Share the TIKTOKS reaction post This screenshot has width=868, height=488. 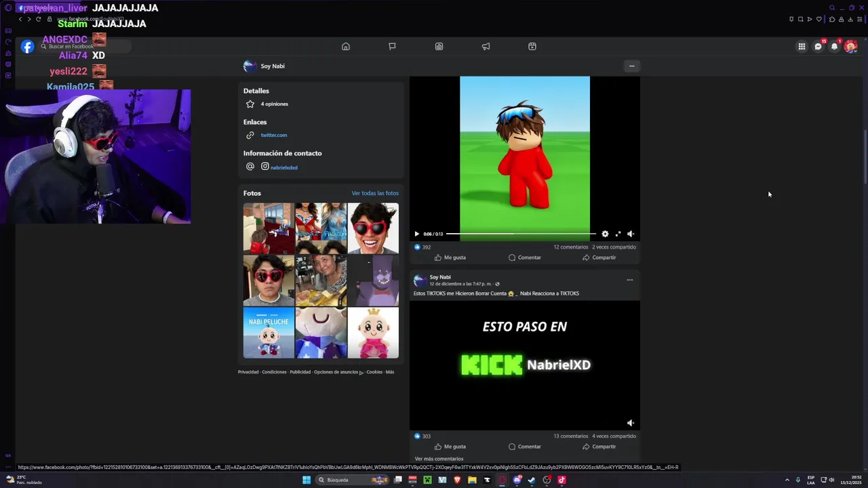pos(599,447)
